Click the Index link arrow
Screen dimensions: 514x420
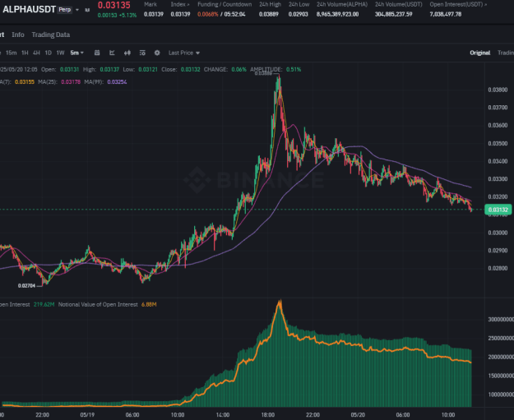[188, 5]
